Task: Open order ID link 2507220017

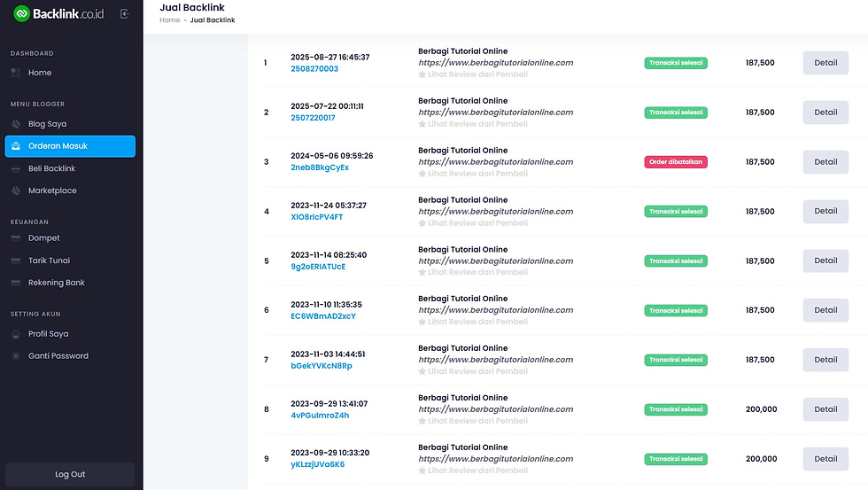Action: click(x=313, y=118)
